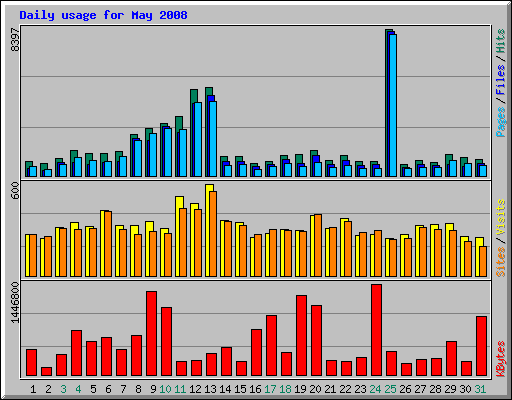Select the Hits legend label
This screenshot has width=512, height=400.
click(x=501, y=41)
